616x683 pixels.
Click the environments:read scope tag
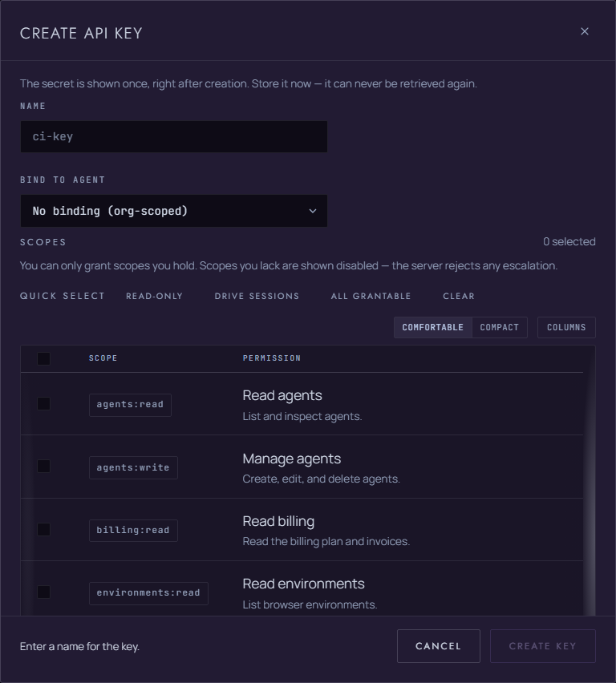point(148,593)
